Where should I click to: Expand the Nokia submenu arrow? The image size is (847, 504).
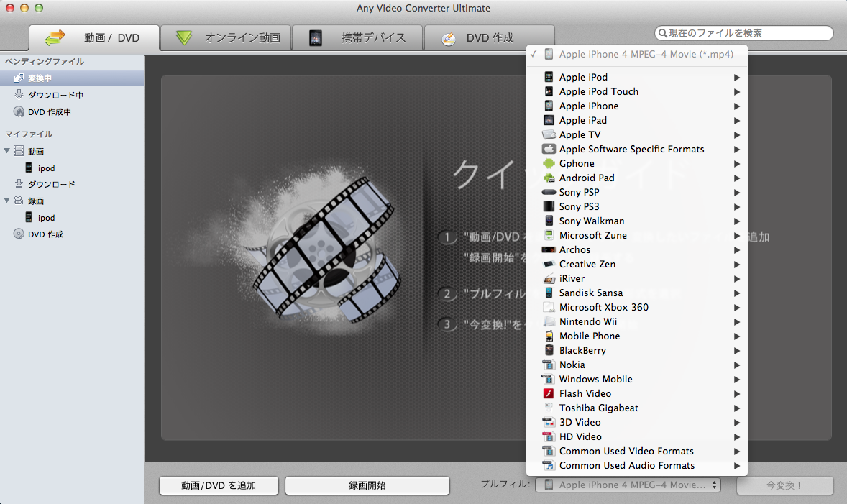click(737, 365)
